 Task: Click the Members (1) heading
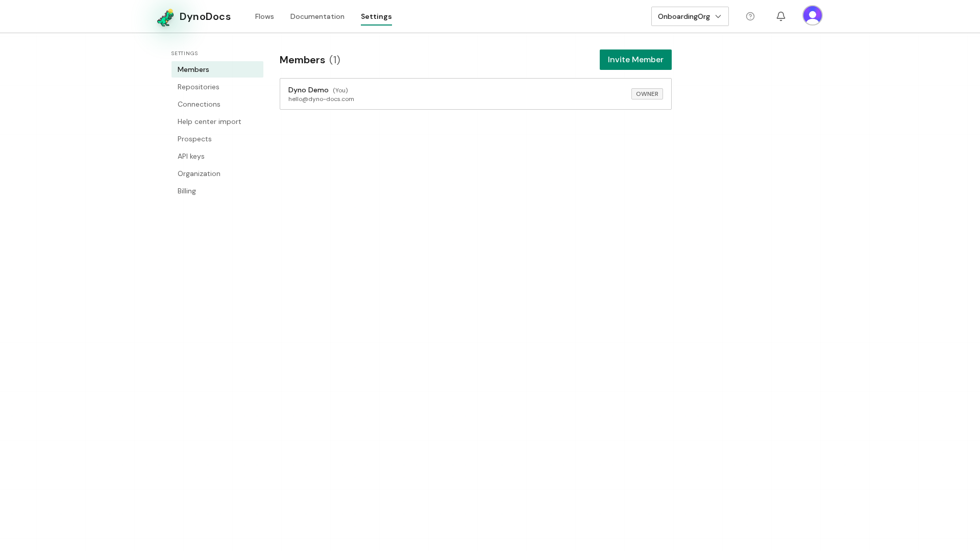click(310, 60)
